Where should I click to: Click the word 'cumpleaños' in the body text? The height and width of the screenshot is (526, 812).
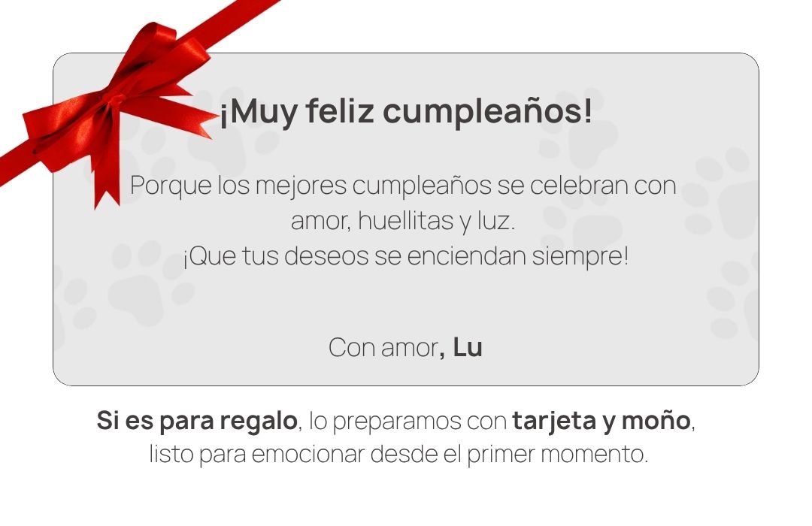[422, 186]
